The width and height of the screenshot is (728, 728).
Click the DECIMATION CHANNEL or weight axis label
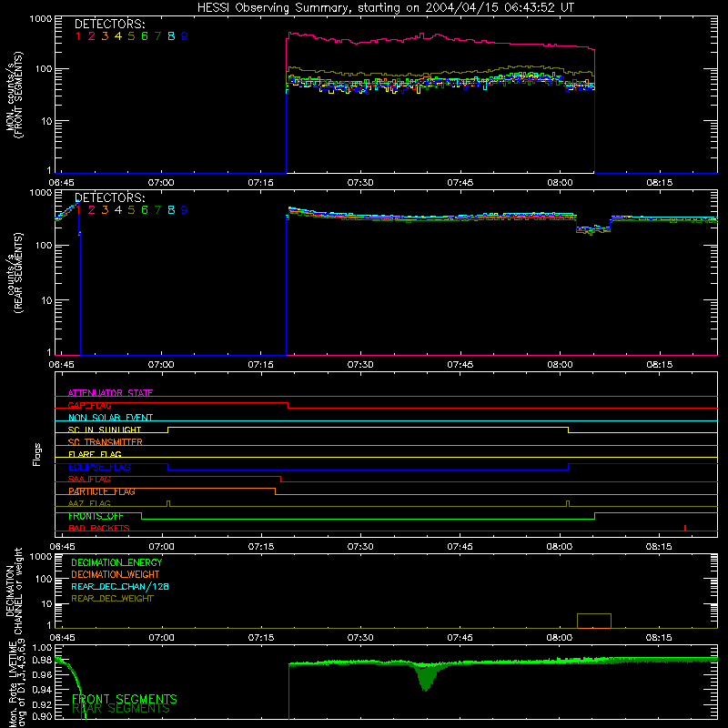tap(14, 591)
